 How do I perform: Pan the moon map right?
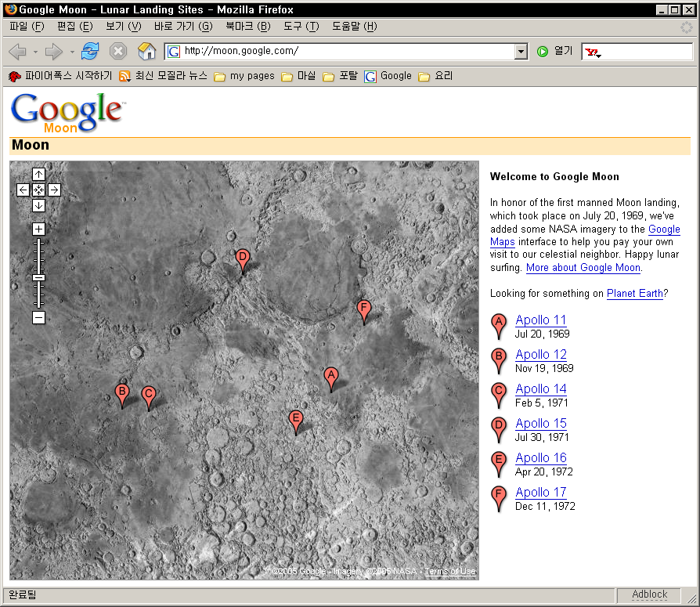pyautogui.click(x=55, y=190)
